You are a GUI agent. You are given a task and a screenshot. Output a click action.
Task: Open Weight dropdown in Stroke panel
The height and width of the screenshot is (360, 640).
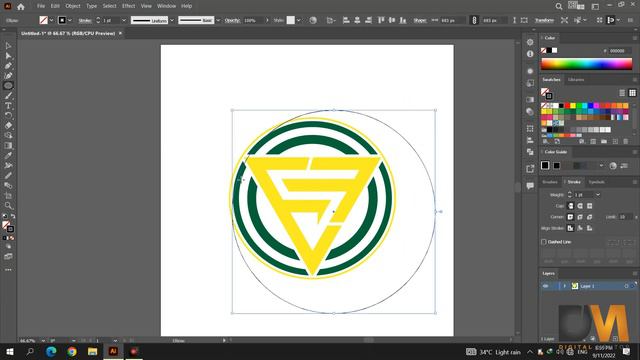click(x=598, y=195)
